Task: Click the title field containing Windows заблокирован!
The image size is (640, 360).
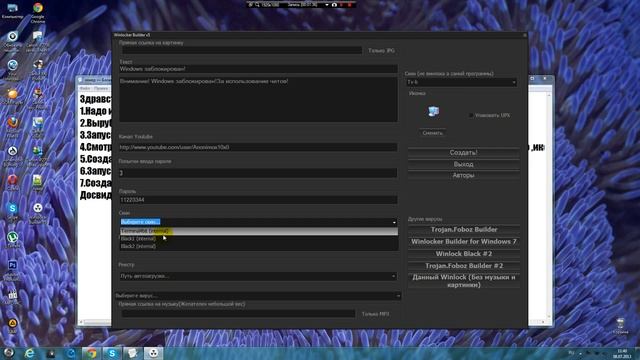Action: pos(258,69)
